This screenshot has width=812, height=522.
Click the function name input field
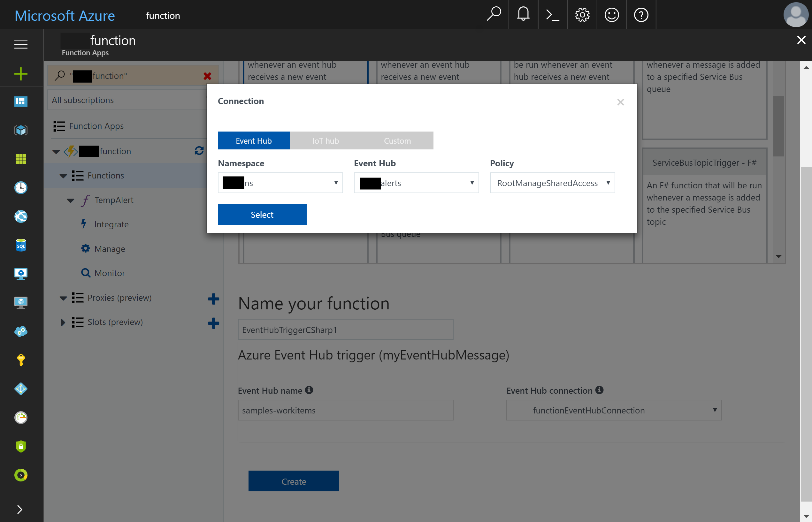point(346,329)
